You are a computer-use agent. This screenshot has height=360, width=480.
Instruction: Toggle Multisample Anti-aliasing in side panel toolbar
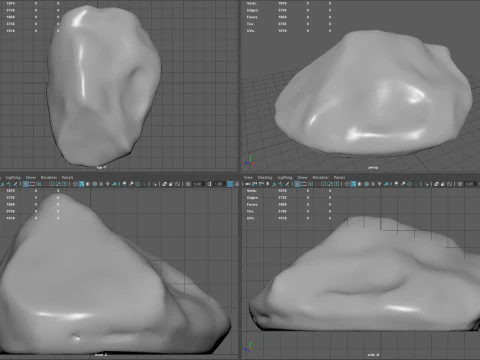(409, 184)
